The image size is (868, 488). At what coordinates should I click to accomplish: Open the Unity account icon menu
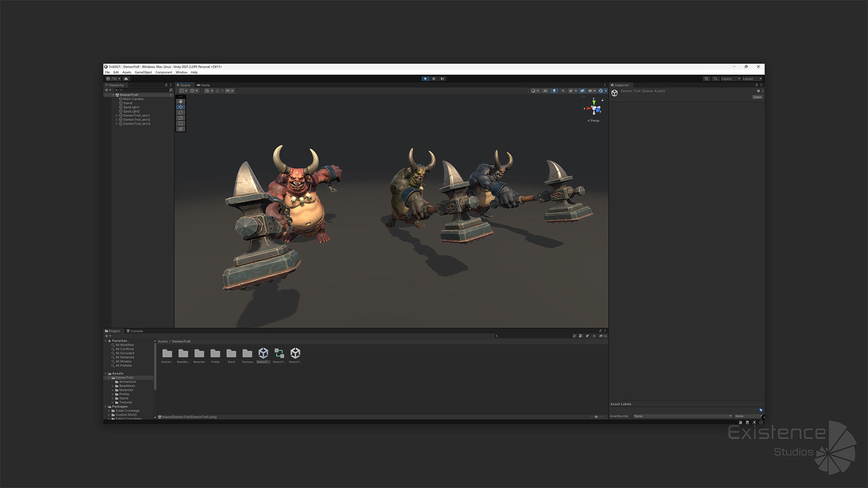coord(113,79)
